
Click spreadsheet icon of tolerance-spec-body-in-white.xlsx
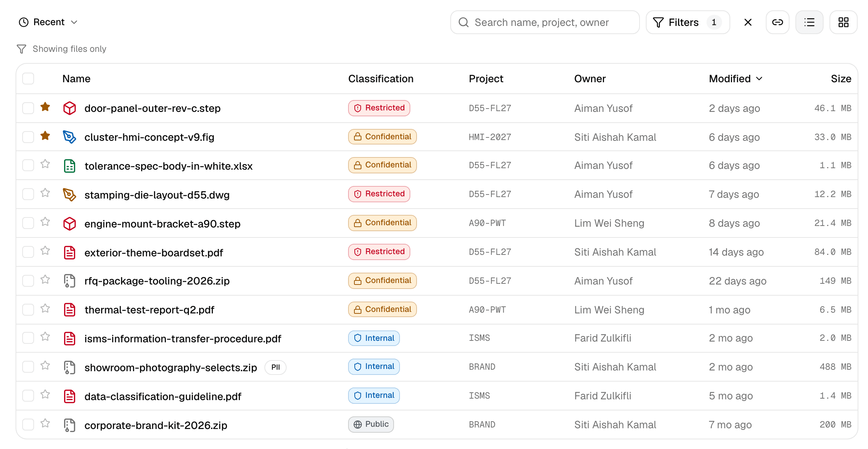(x=70, y=166)
